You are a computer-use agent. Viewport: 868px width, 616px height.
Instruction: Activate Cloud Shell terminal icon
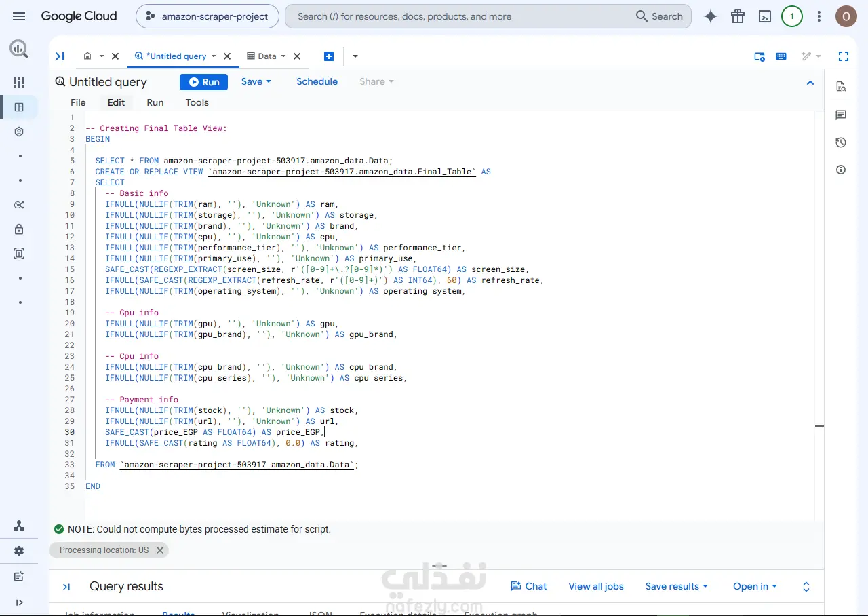point(765,16)
